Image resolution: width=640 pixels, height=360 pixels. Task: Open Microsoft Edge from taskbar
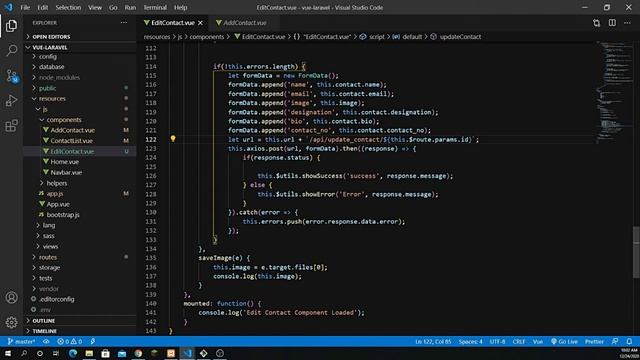coord(73,353)
